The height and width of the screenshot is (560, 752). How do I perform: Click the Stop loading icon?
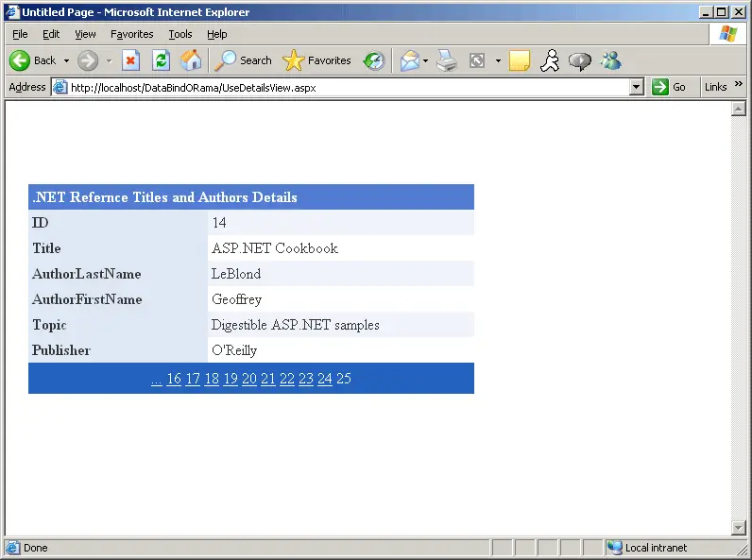[130, 60]
